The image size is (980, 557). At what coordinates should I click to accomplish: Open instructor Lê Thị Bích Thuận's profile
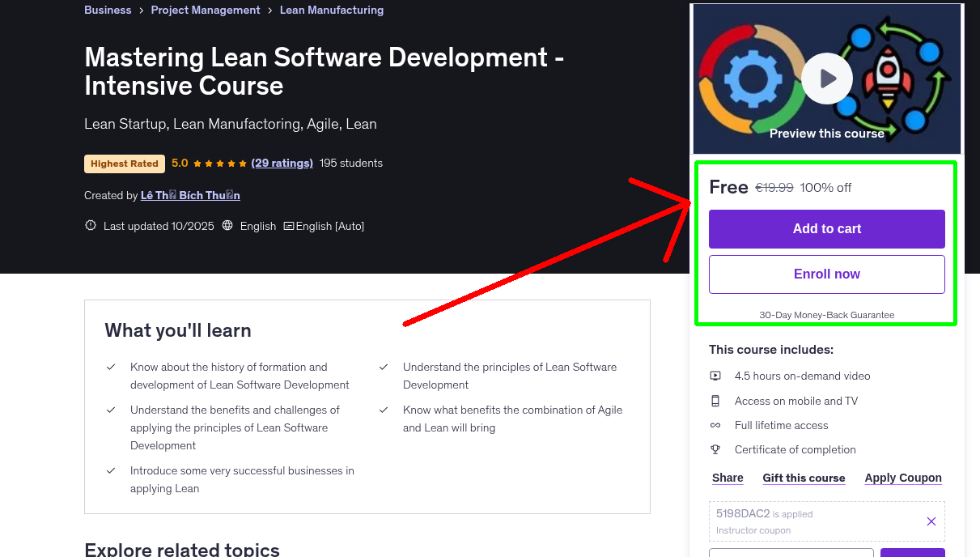pos(190,195)
